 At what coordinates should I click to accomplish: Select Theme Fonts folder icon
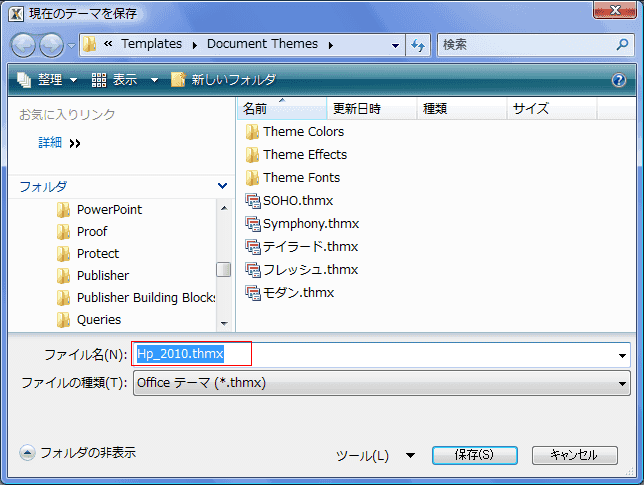[x=252, y=178]
